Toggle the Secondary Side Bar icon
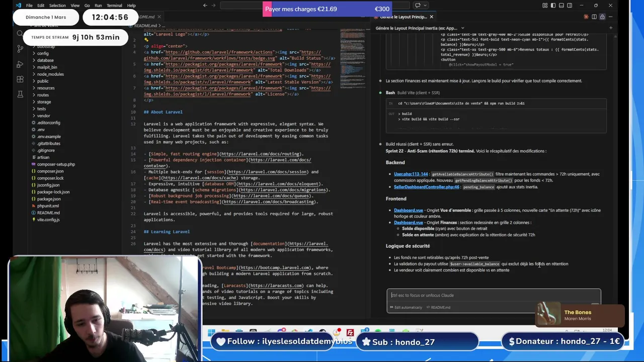This screenshot has width=644, height=362. [570, 6]
